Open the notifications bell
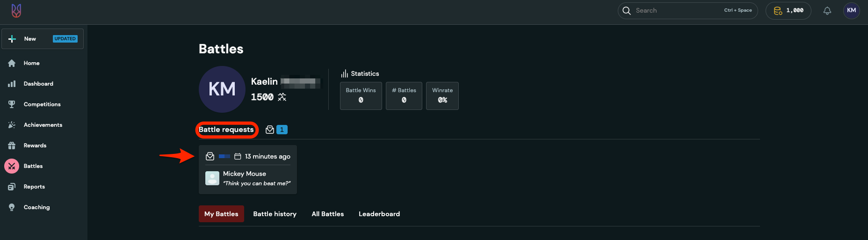 pyautogui.click(x=827, y=11)
